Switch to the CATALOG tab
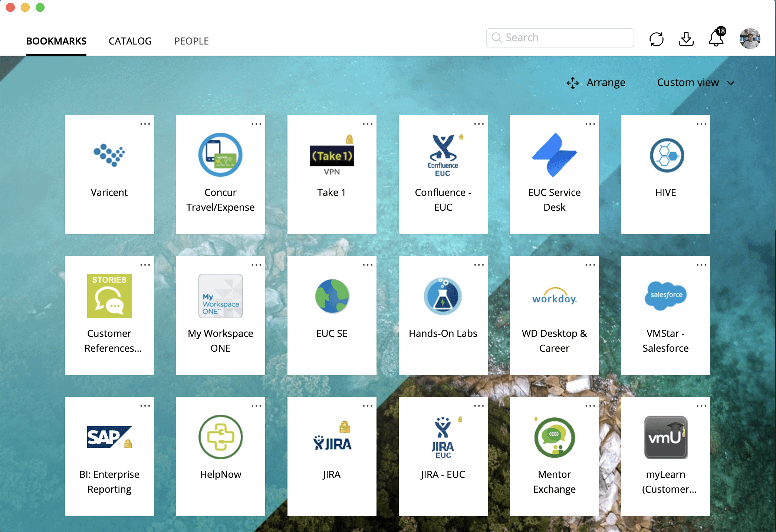 130,41
